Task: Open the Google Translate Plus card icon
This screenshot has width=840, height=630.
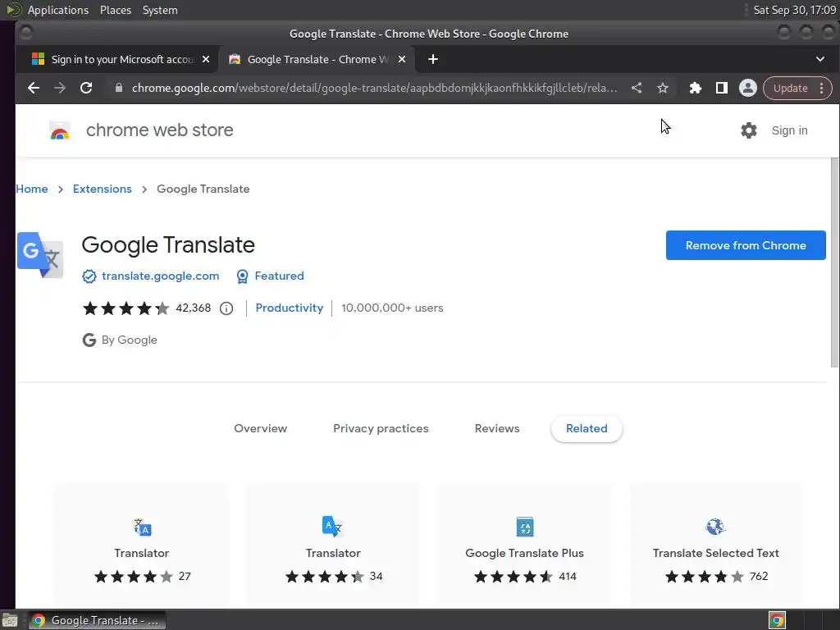Action: tap(525, 527)
